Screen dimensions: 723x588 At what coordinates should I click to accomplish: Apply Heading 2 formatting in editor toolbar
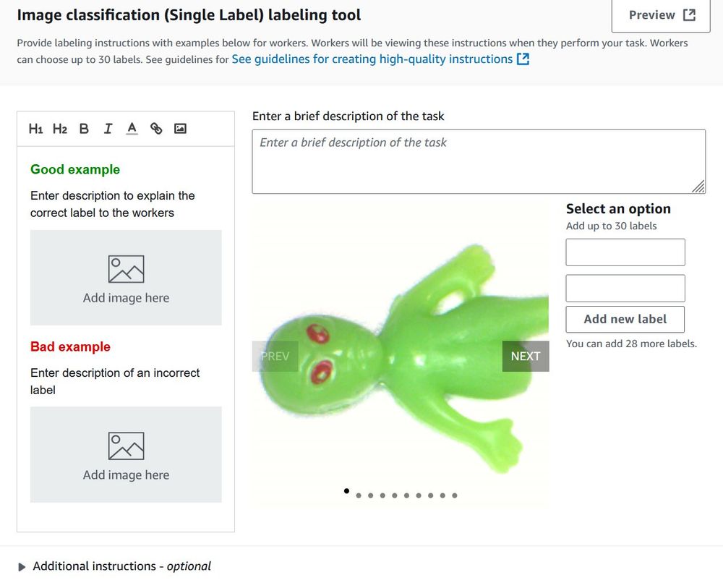coord(59,129)
